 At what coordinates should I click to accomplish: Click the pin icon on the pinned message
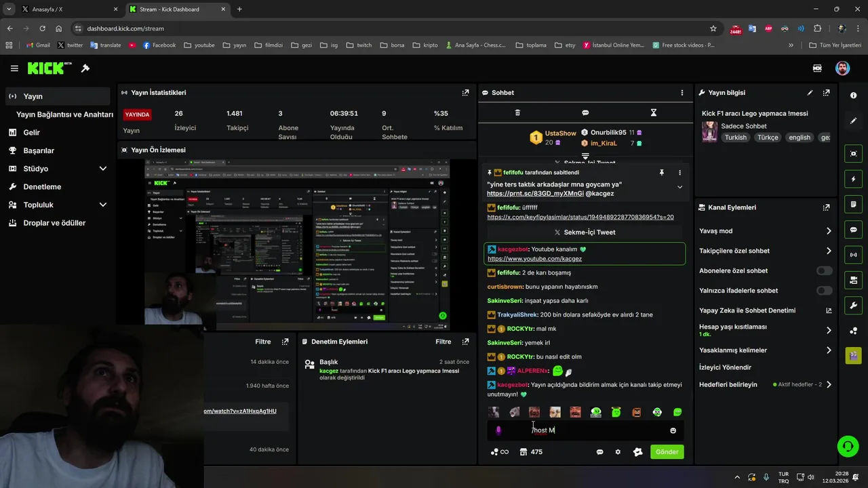click(x=662, y=173)
